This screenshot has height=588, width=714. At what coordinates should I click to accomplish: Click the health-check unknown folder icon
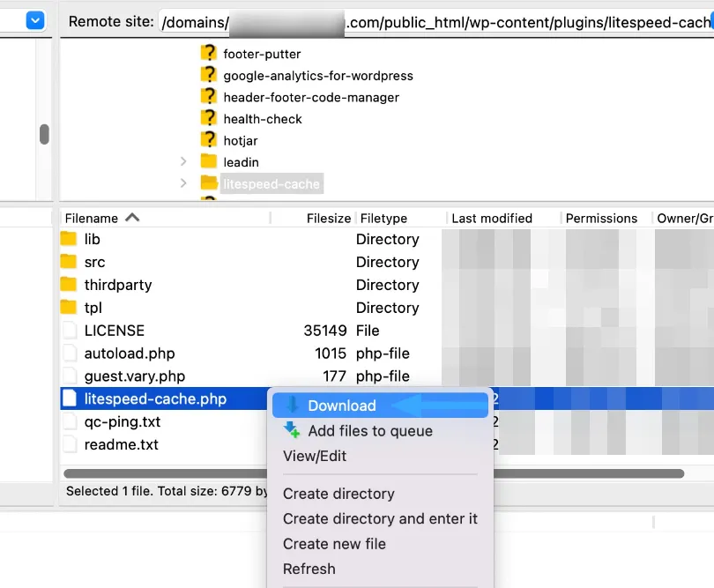(x=209, y=118)
